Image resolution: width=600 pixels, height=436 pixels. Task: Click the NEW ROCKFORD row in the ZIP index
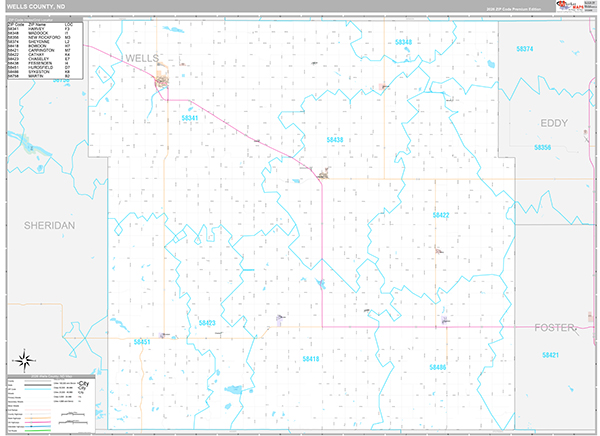pyautogui.click(x=39, y=38)
